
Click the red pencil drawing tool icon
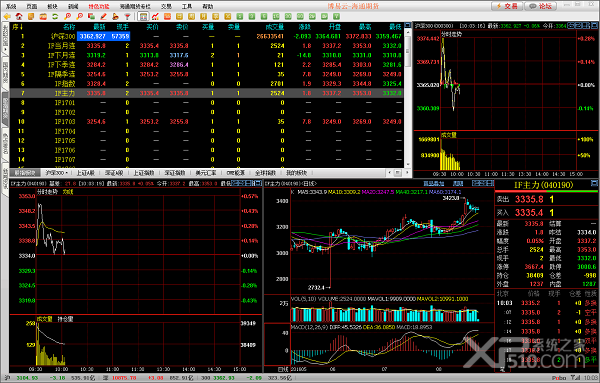[103, 16]
